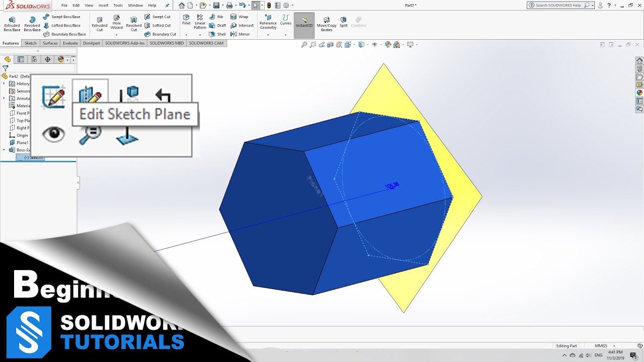Click the Edit Sketch Plane icon

coord(90,94)
